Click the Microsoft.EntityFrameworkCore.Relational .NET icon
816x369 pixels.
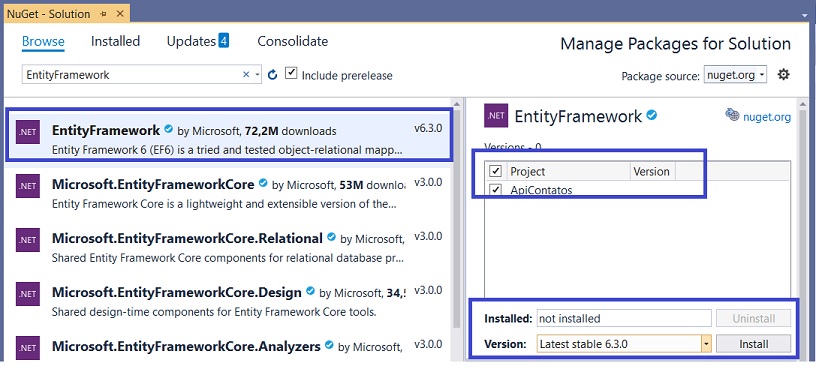pos(28,240)
